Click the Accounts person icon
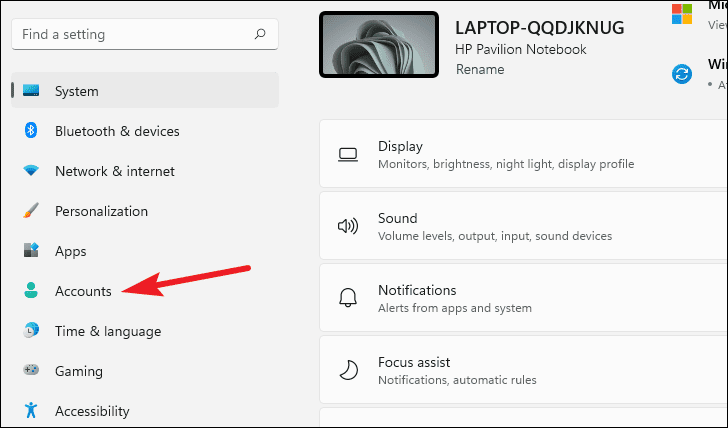728x428 pixels. click(x=31, y=291)
